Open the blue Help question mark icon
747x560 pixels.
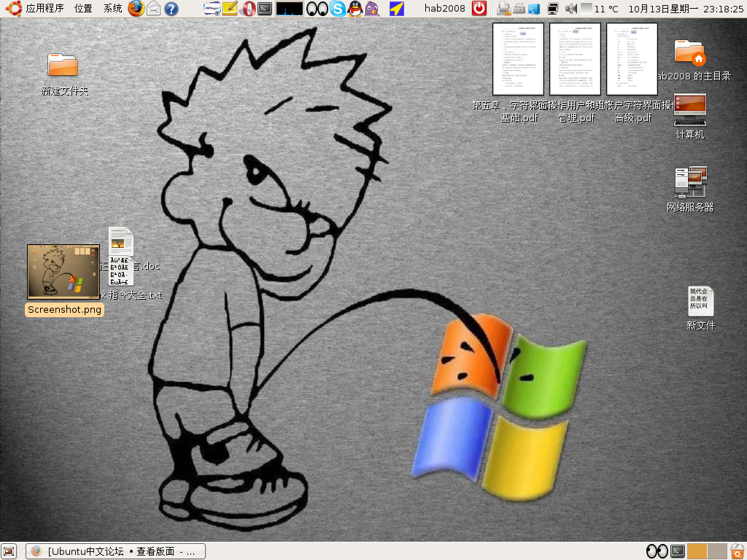tap(171, 9)
